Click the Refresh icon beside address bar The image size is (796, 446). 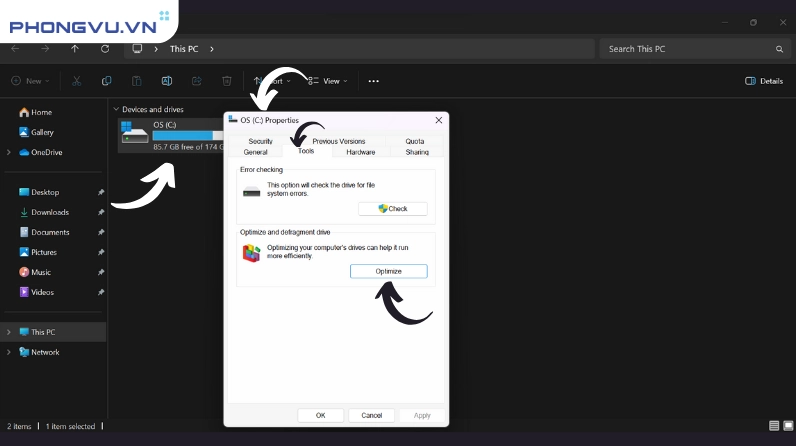click(x=105, y=48)
